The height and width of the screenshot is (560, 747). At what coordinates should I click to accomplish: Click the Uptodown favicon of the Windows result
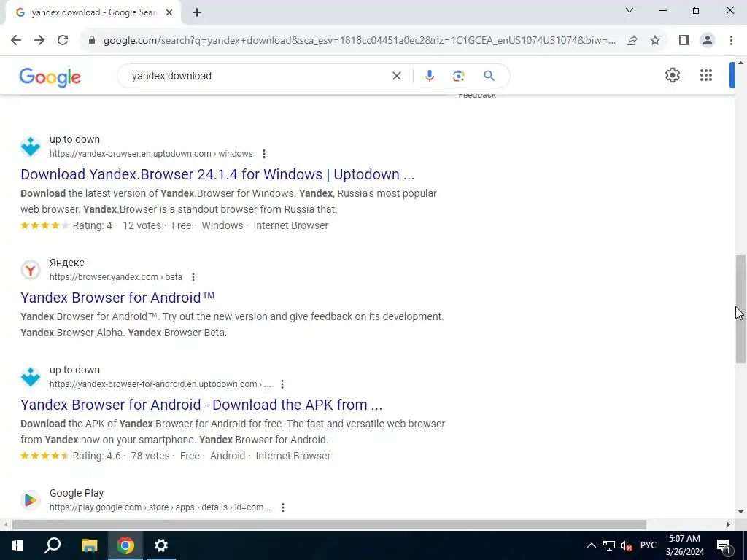click(x=31, y=146)
